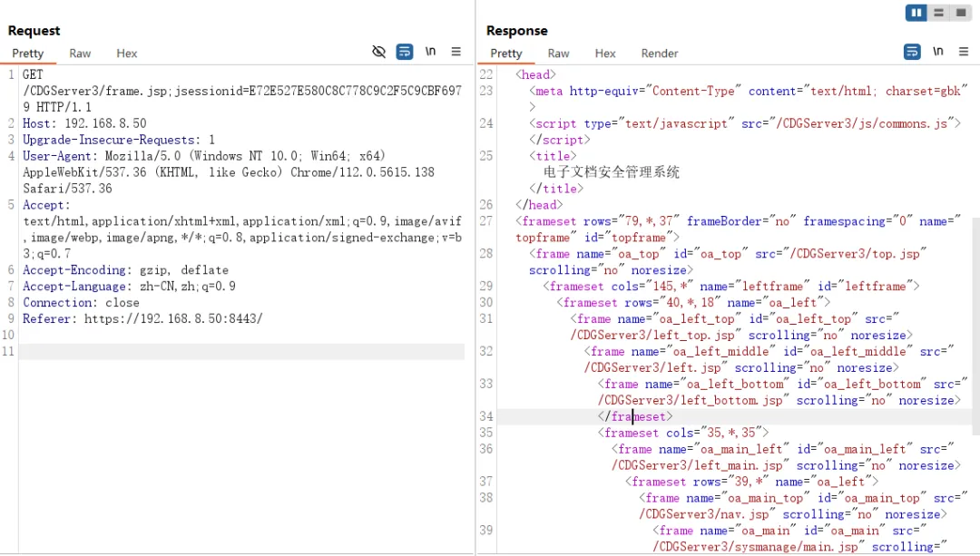Switch to Request Hex tab

pos(127,54)
